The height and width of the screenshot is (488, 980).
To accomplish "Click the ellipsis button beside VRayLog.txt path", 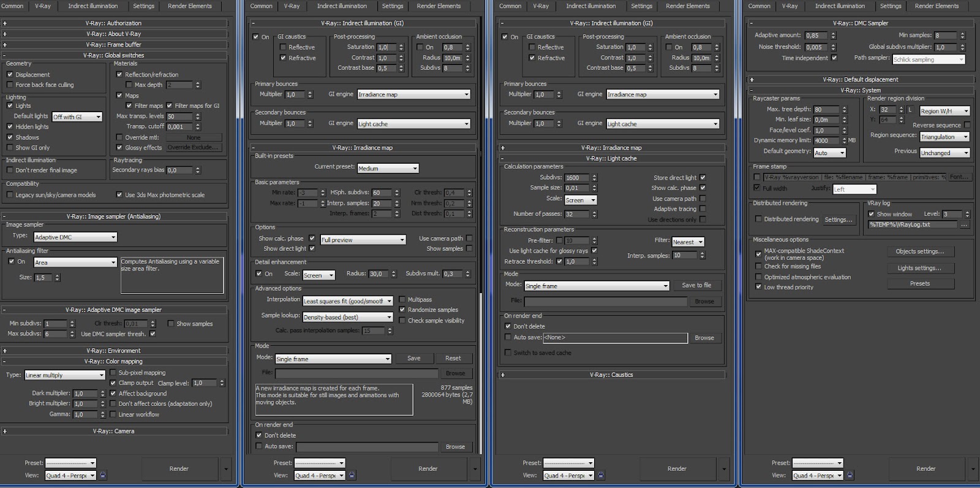I will coord(965,225).
